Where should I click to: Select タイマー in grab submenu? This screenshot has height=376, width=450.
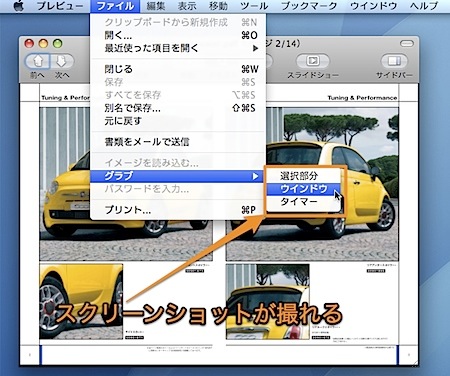pos(303,202)
